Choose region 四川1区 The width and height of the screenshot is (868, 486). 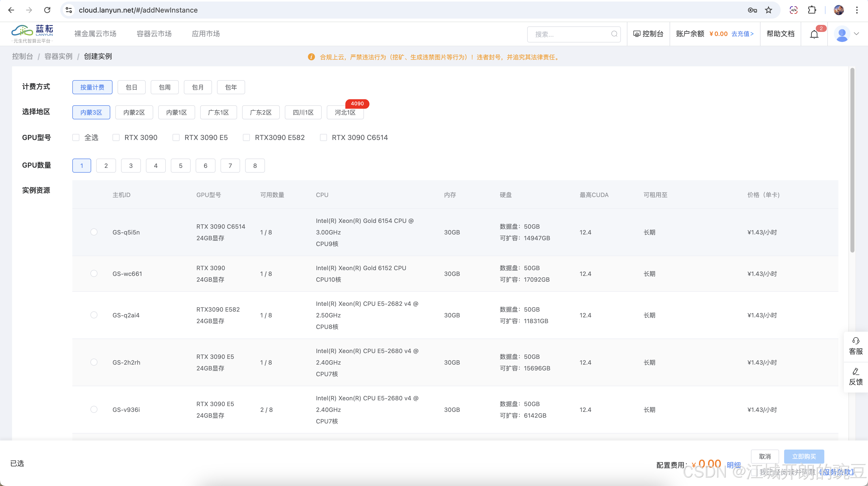(x=303, y=112)
